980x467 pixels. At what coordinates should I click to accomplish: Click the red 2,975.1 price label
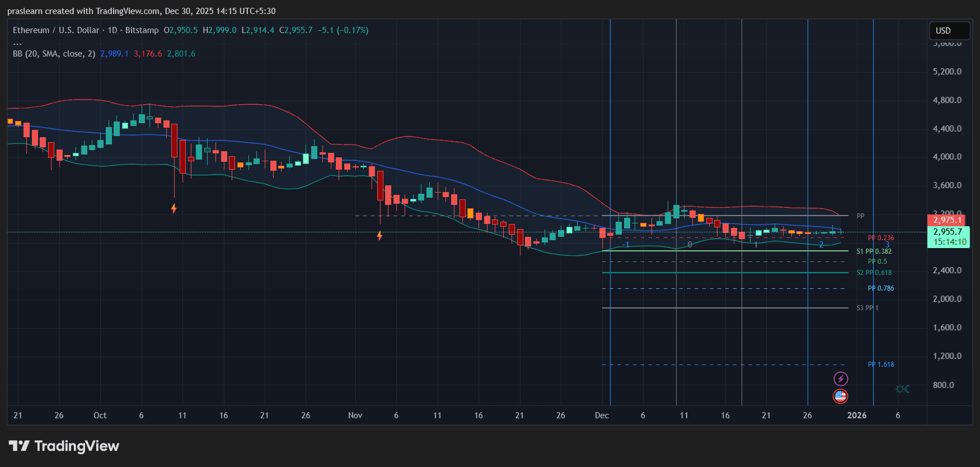tap(947, 220)
